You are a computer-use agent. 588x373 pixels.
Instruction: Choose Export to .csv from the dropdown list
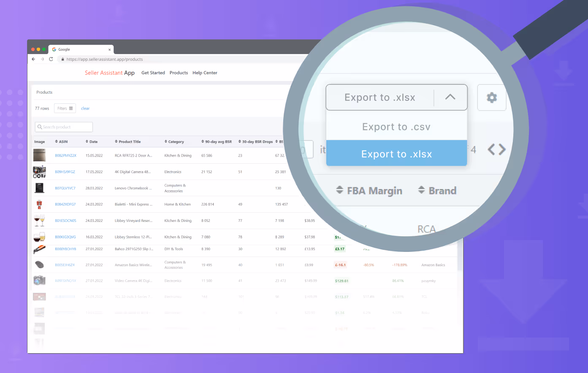tap(396, 127)
